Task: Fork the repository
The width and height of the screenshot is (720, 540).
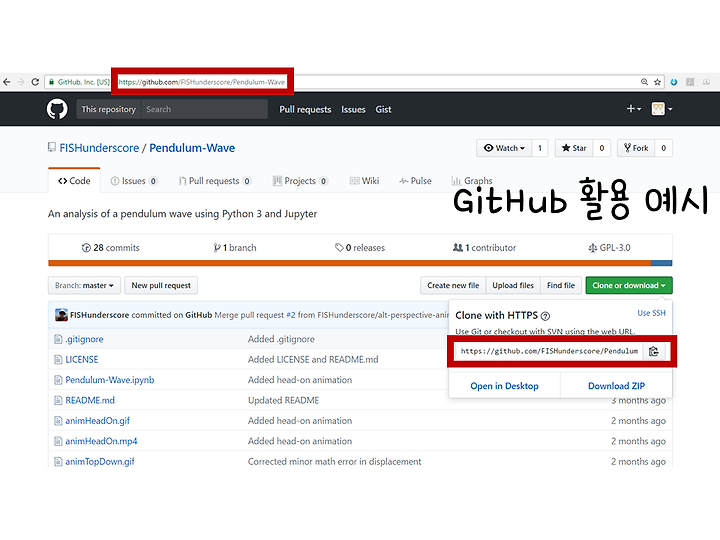Action: pos(636,148)
